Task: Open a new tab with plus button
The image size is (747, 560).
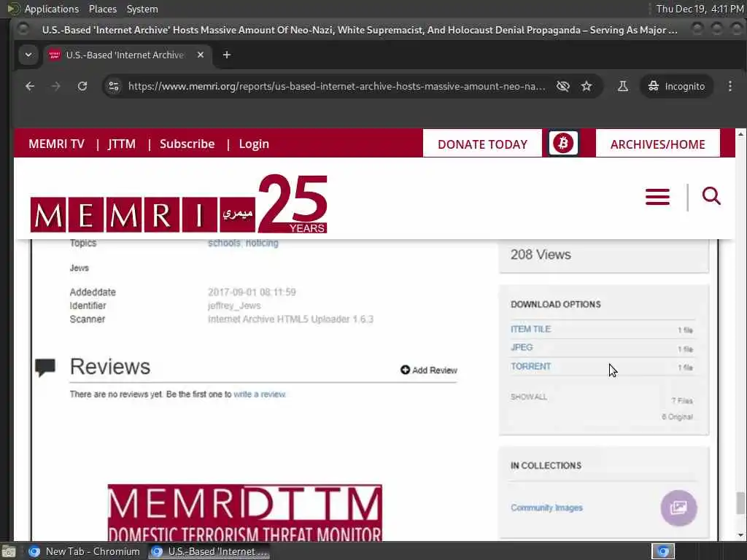Action: (x=227, y=55)
